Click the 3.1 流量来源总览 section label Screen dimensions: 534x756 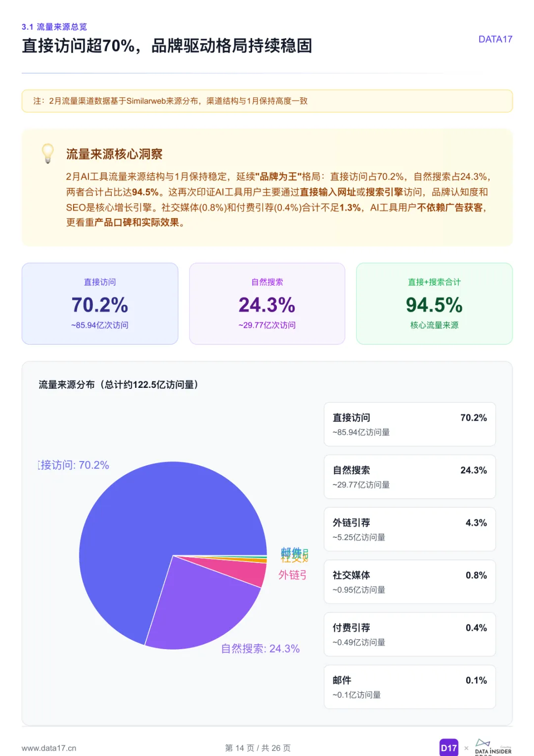[54, 27]
